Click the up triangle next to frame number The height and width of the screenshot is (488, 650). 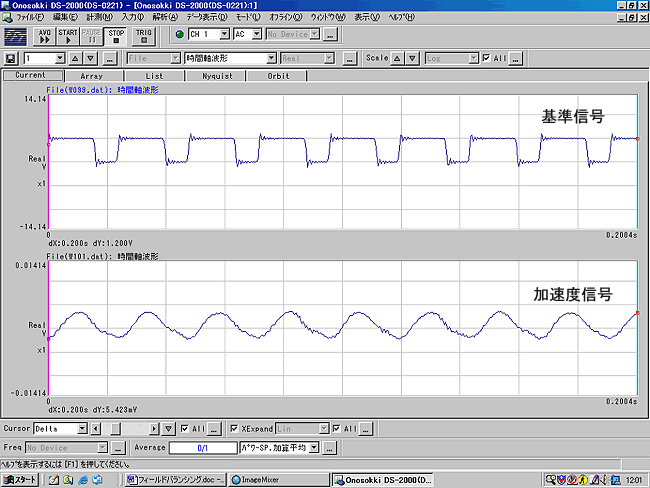75,58
